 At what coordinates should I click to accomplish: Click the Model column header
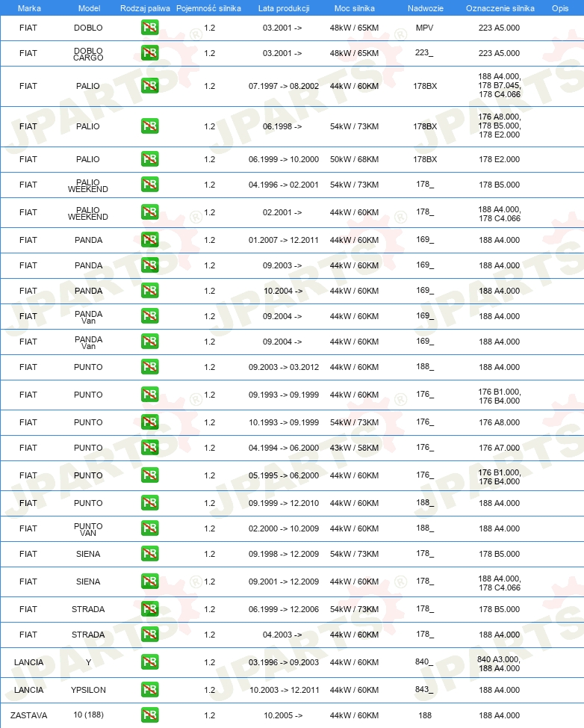pyautogui.click(x=89, y=8)
